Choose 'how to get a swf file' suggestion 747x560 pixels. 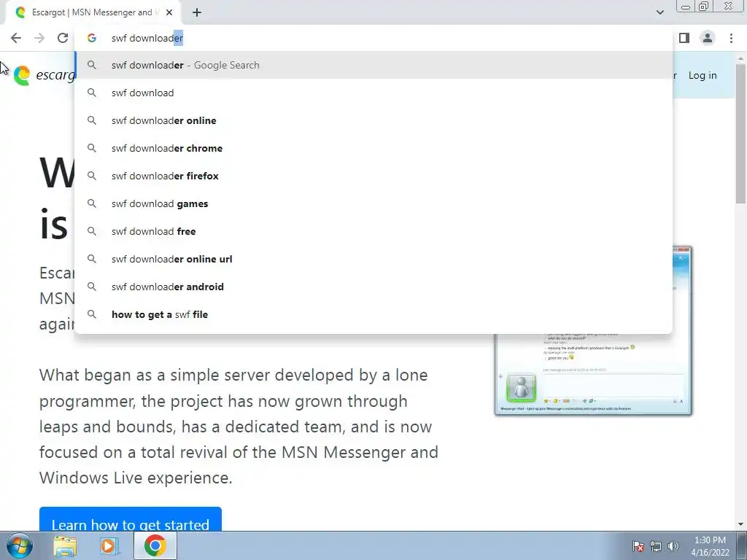(x=373, y=314)
